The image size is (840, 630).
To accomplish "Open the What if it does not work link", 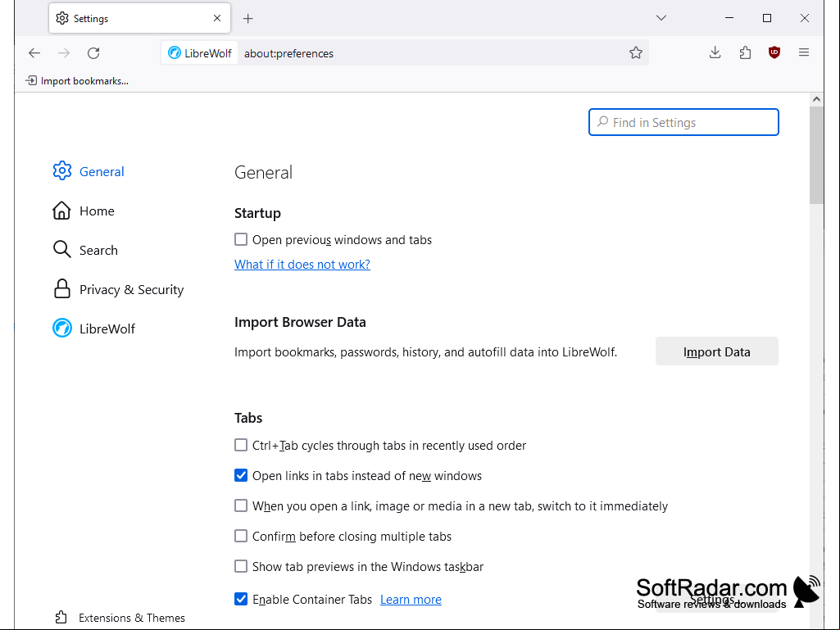I will point(302,264).
